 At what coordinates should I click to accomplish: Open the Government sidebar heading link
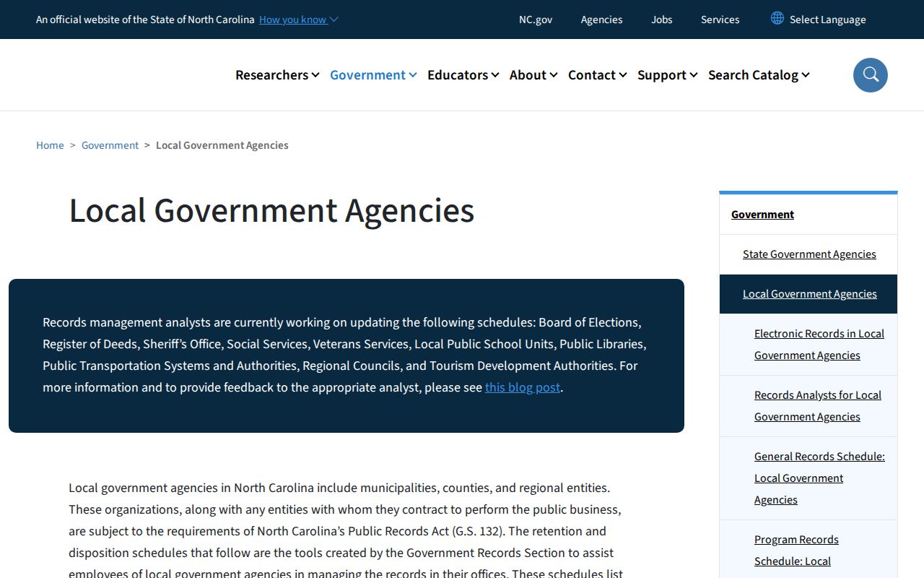point(762,215)
